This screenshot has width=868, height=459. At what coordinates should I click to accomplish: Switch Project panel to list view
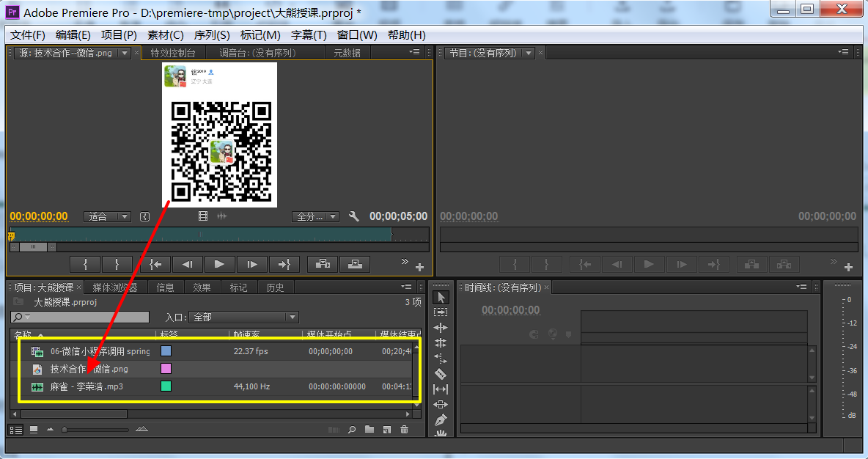pos(16,430)
